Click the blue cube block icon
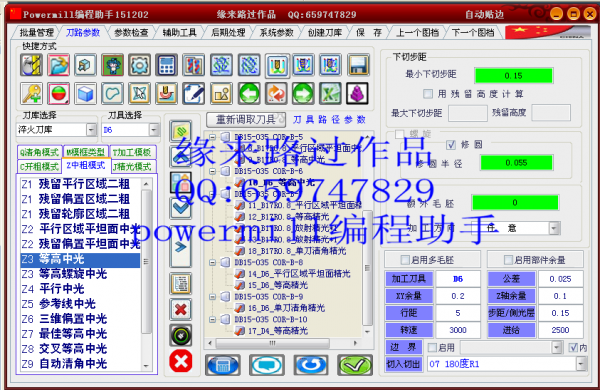The image size is (600, 390). click(85, 93)
